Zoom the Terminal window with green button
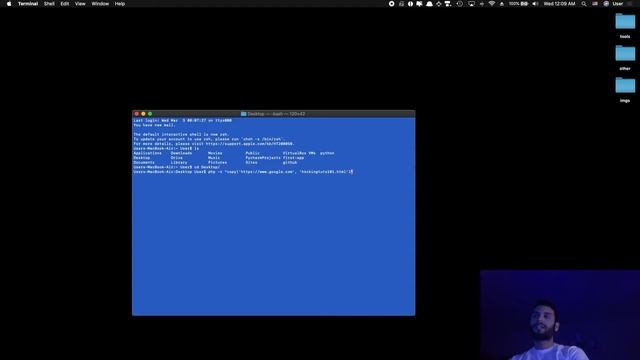640x360 pixels. pos(150,114)
